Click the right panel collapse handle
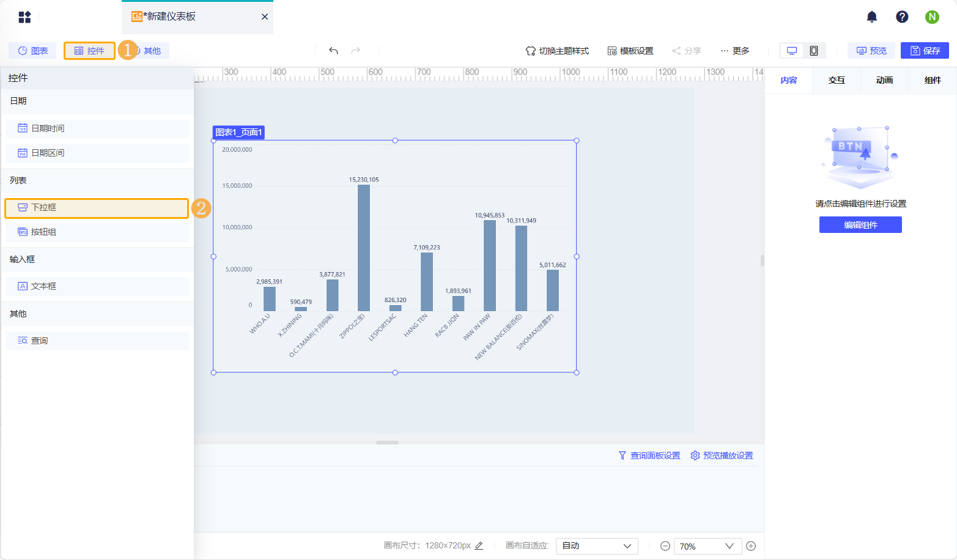The width and height of the screenshot is (957, 560). click(x=763, y=261)
